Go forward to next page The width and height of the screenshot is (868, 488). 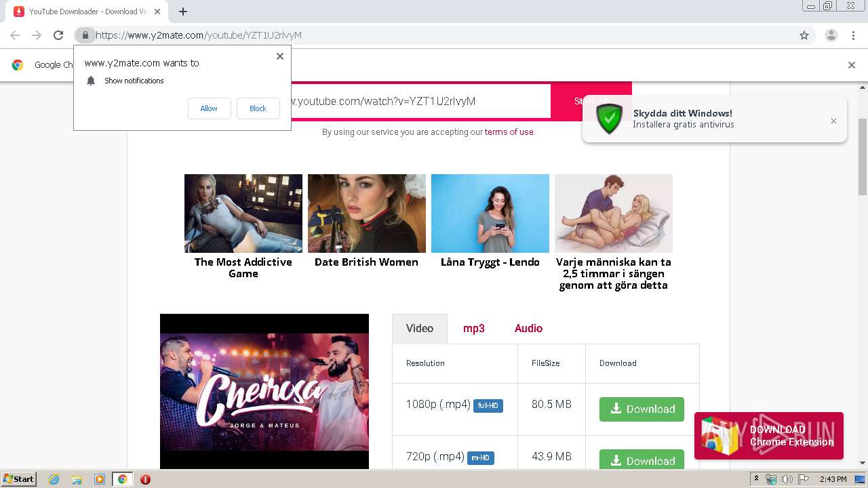(x=37, y=35)
